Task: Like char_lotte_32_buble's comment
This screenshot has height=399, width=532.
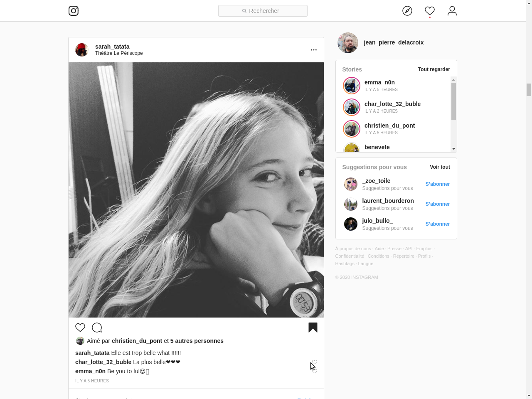Action: 315,362
